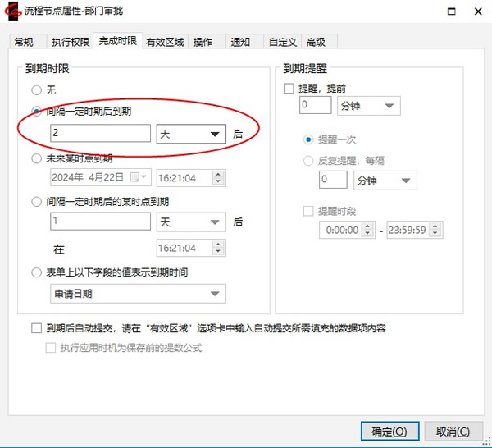Select 未来某时点到期 radio option
Image resolution: width=492 pixels, height=448 pixels.
36,158
